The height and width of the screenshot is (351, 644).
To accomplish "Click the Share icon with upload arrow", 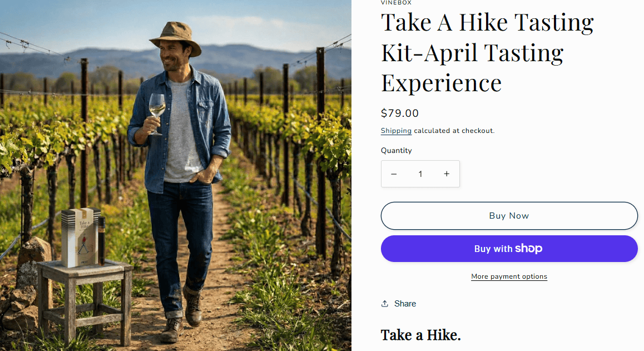I will click(x=384, y=303).
